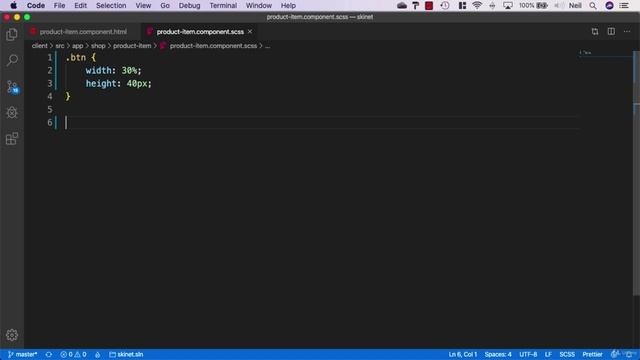Click skinet.sln in the status bar
The height and width of the screenshot is (360, 640).
point(126,354)
